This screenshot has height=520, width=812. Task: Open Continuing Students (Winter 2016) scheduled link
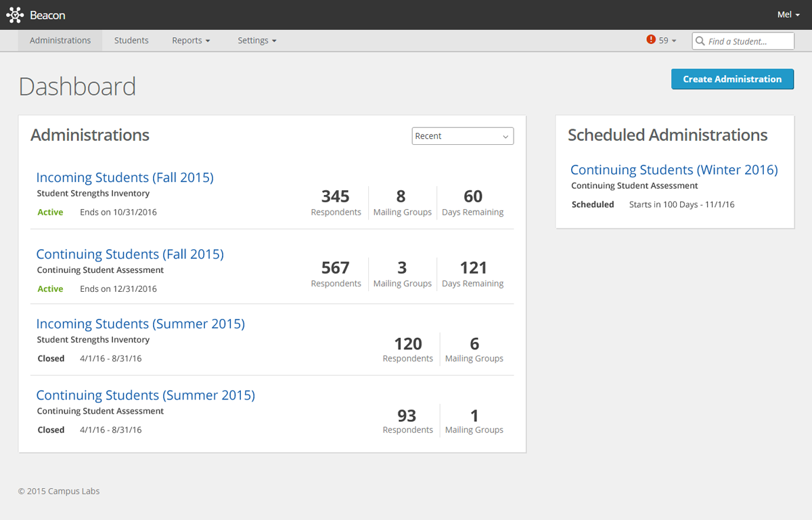pos(674,170)
